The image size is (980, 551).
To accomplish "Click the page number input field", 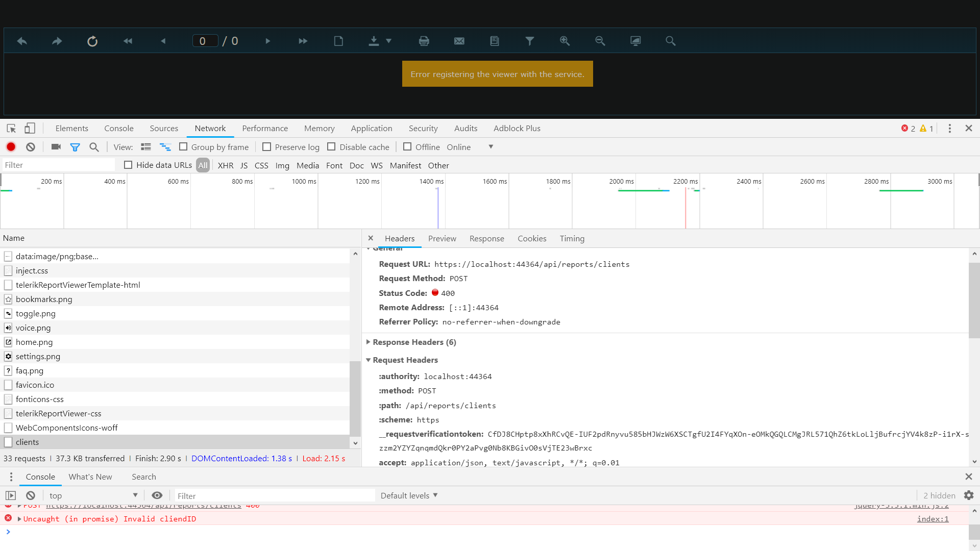I will (205, 41).
